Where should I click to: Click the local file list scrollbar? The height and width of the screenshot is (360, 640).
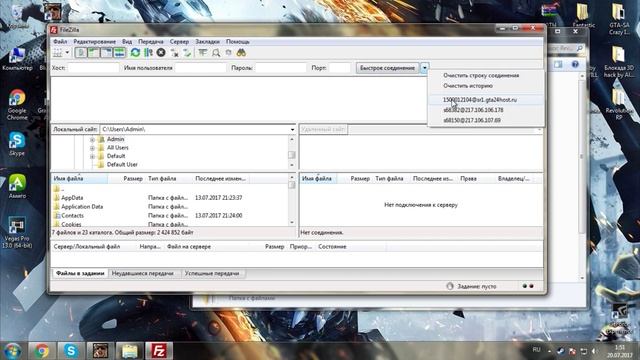coord(292,200)
